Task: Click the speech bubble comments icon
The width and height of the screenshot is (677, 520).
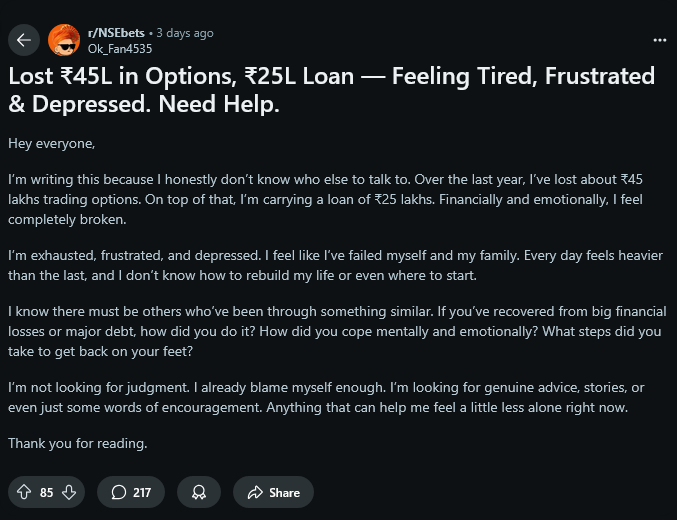Action: [118, 492]
